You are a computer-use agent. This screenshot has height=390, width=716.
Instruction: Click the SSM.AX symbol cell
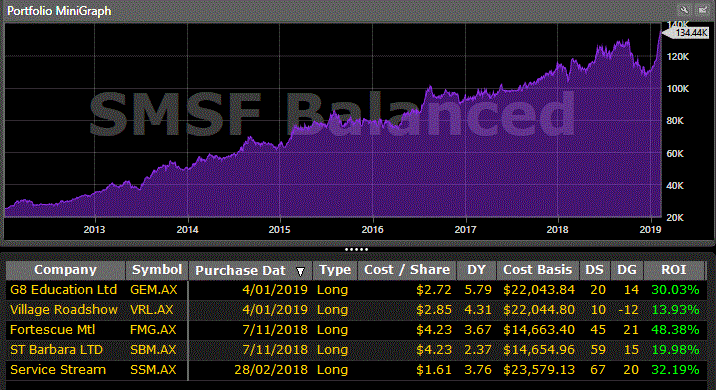pyautogui.click(x=153, y=370)
